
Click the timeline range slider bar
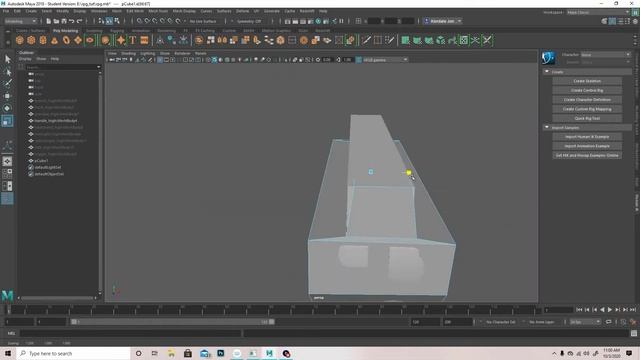click(x=173, y=322)
